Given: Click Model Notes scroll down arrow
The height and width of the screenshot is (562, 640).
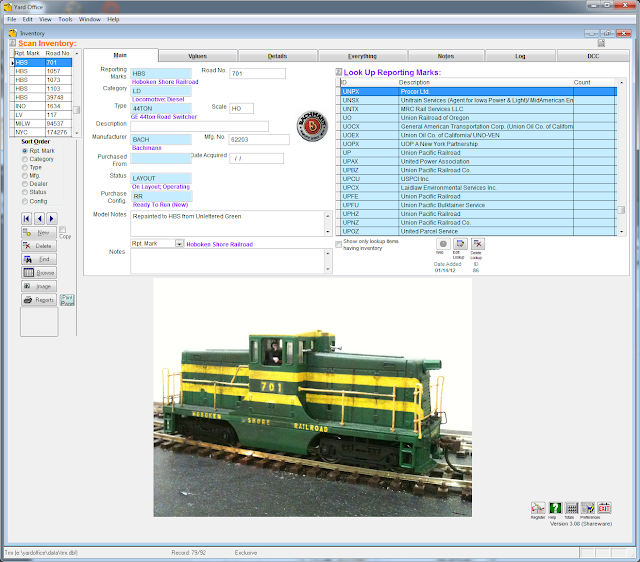Looking at the screenshot, I should point(328,232).
